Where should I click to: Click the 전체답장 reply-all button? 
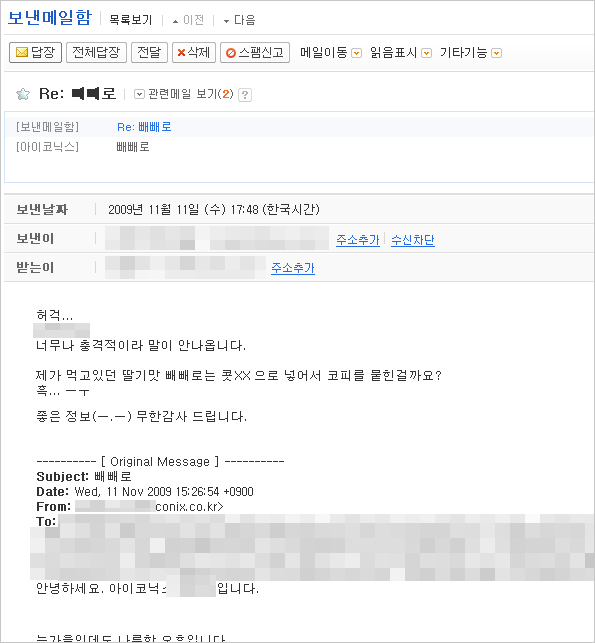[x=96, y=52]
